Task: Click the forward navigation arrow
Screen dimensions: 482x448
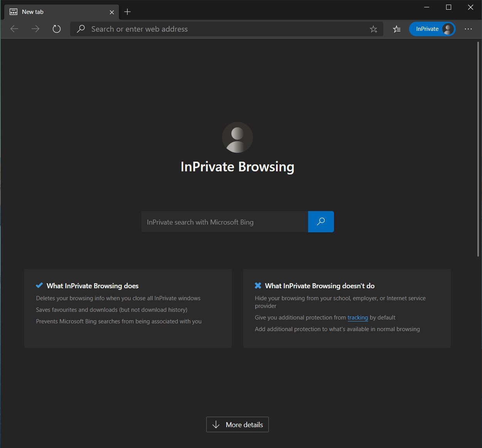Action: 35,29
